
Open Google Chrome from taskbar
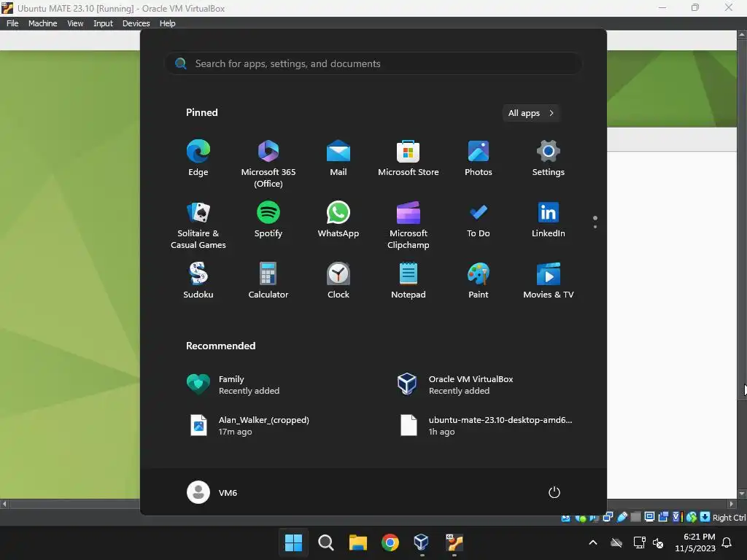390,542
